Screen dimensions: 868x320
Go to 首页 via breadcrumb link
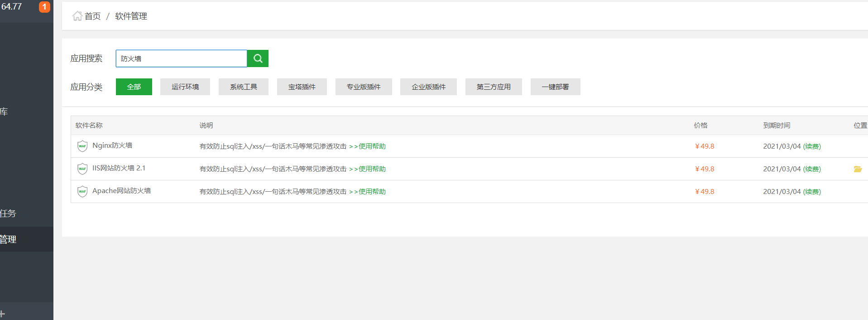tap(93, 16)
